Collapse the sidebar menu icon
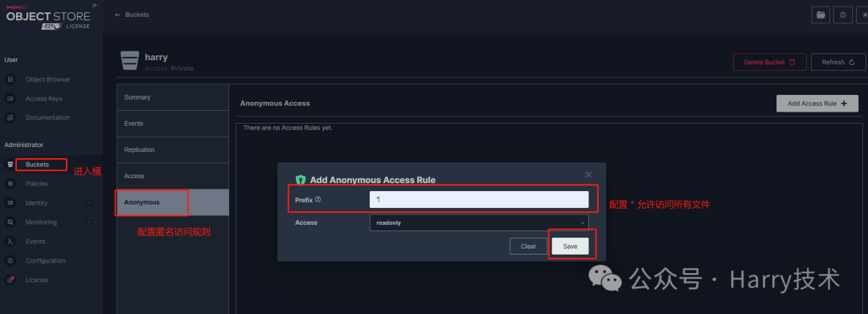 96,5
